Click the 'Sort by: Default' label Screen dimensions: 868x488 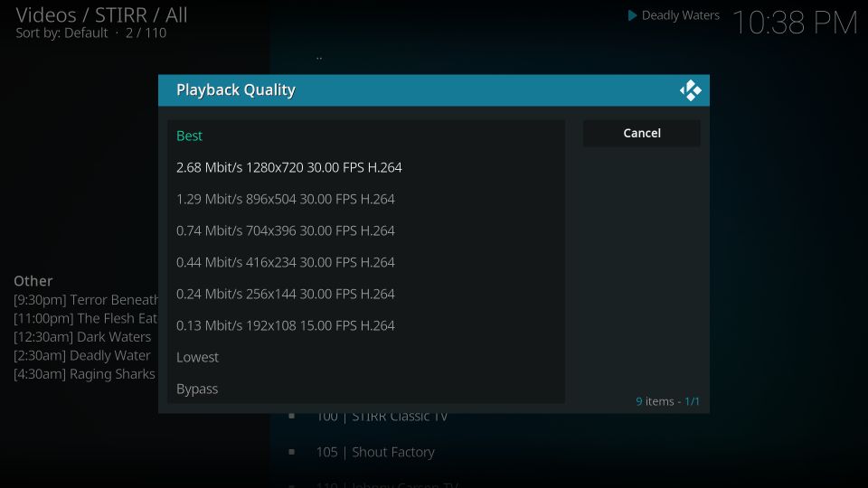click(61, 33)
